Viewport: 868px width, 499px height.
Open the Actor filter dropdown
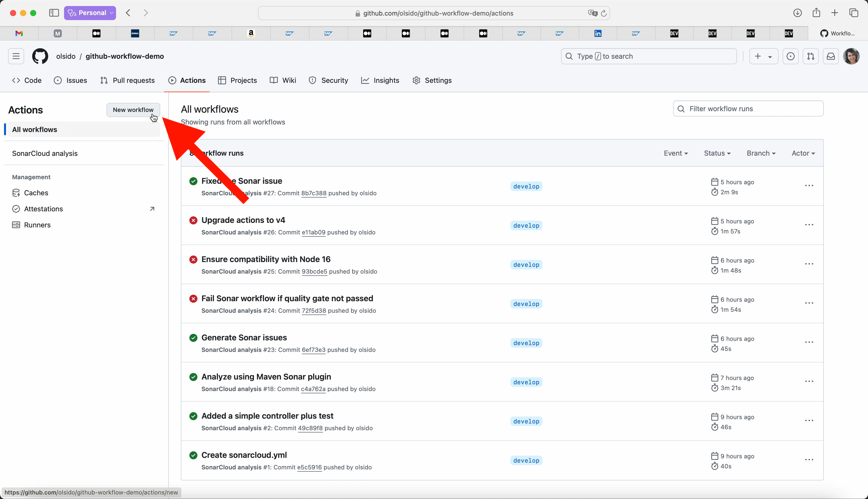point(803,153)
